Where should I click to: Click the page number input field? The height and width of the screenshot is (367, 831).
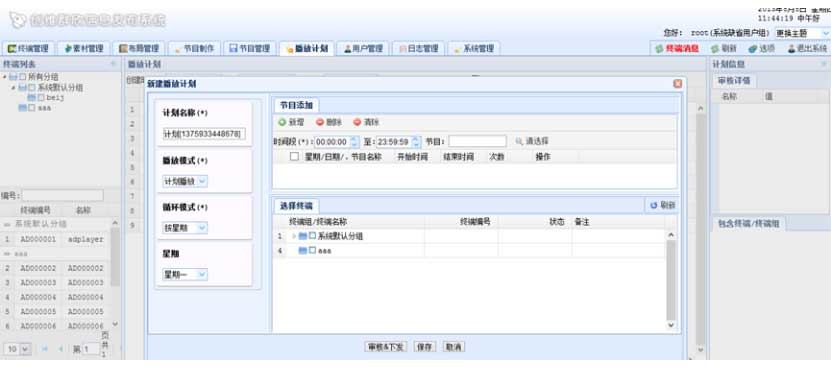tap(91, 349)
